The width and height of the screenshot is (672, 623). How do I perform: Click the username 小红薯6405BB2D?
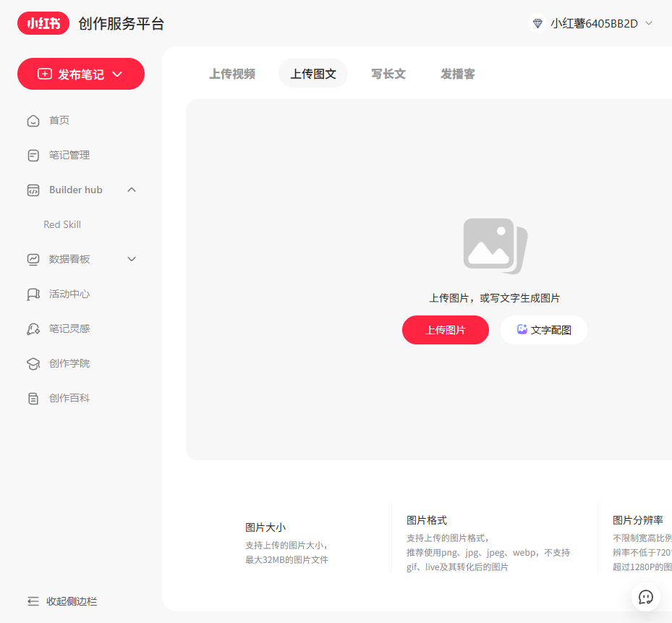(x=595, y=24)
